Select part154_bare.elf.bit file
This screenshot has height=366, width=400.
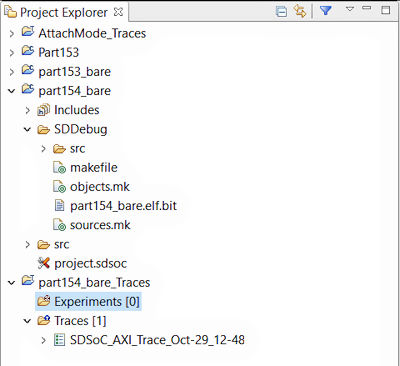pos(123,206)
